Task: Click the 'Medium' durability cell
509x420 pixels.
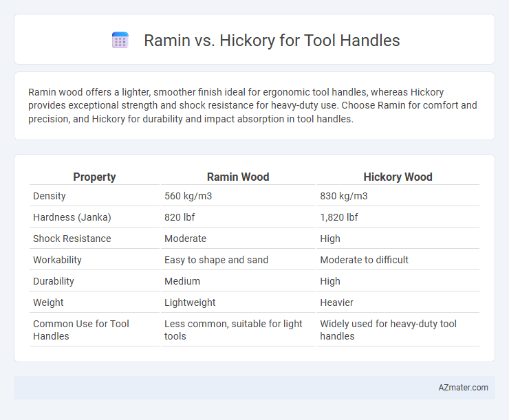Action: 182,281
